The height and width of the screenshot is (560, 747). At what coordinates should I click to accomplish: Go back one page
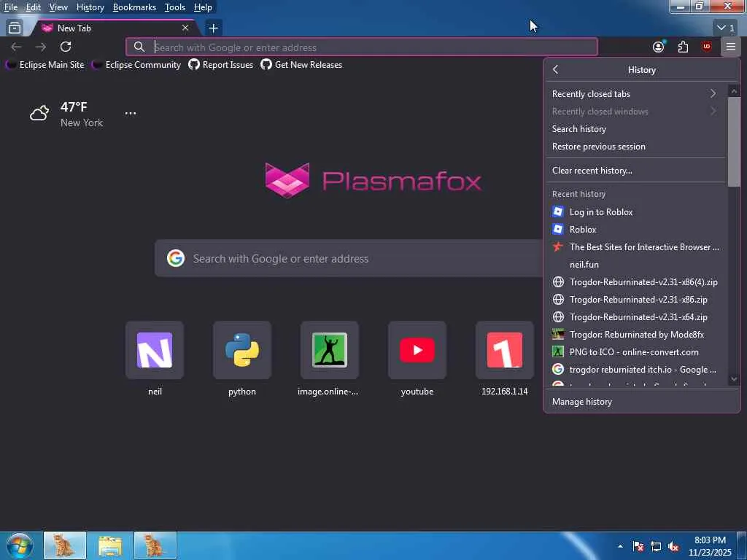[x=16, y=47]
